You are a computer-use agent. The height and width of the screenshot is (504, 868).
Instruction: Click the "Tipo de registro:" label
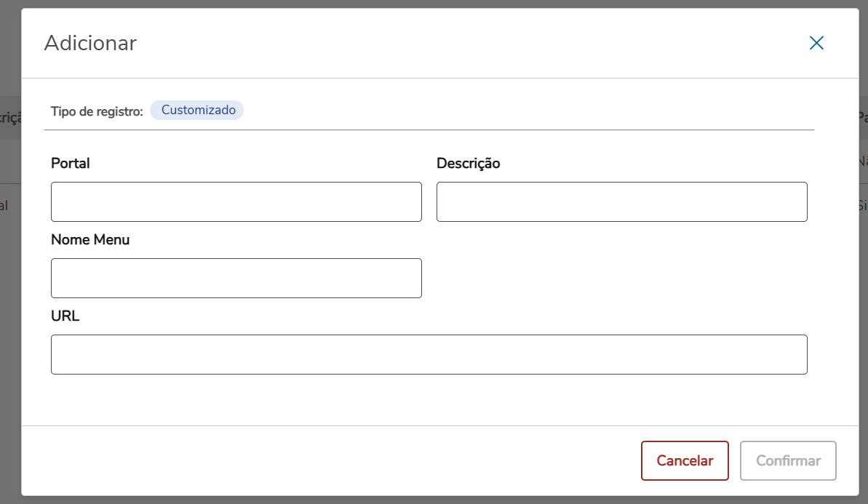pos(97,111)
